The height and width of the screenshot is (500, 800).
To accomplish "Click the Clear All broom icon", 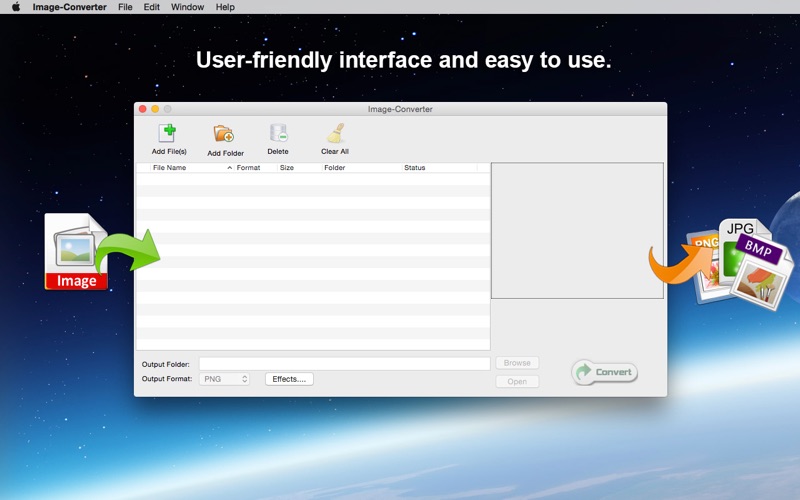I will pos(336,133).
